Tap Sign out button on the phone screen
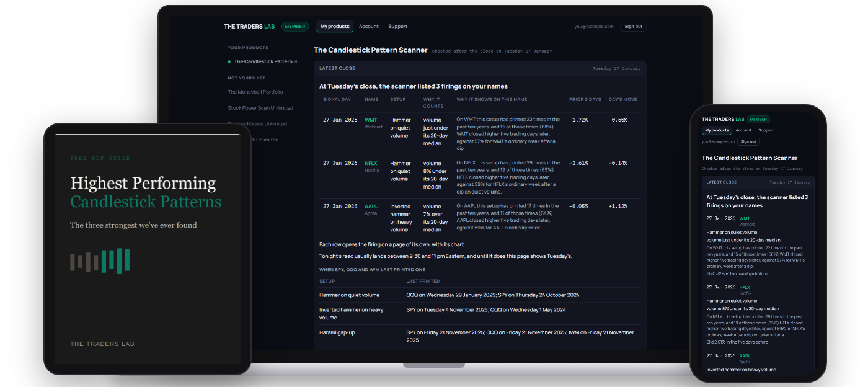 [748, 141]
